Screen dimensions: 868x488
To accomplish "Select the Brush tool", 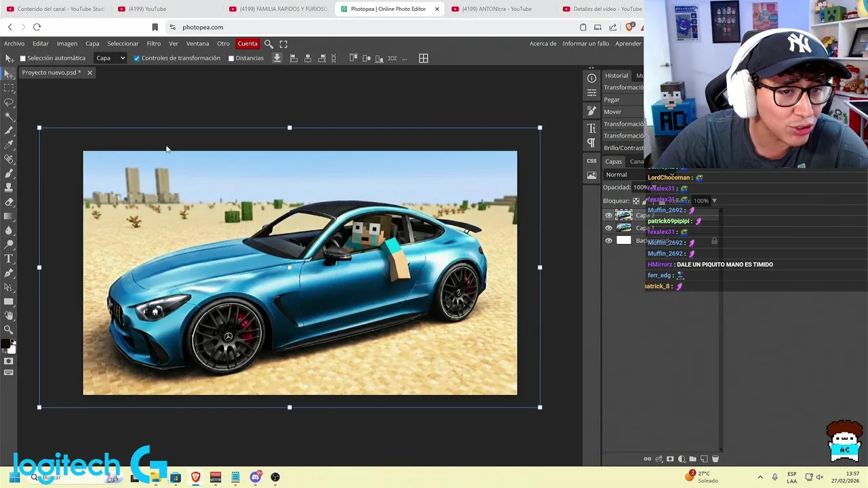I will 9,174.
